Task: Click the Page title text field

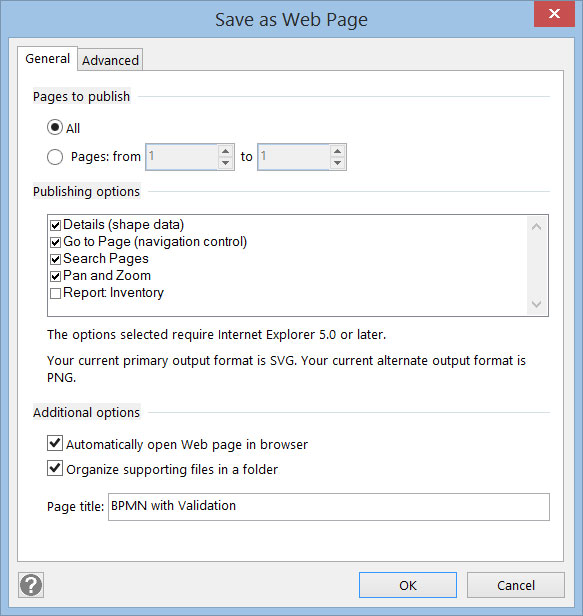Action: click(329, 507)
